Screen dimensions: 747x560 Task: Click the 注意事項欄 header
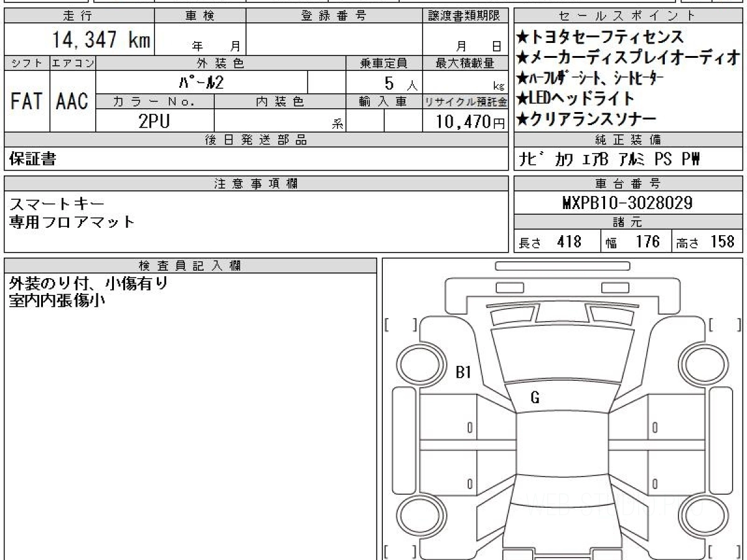click(x=256, y=184)
